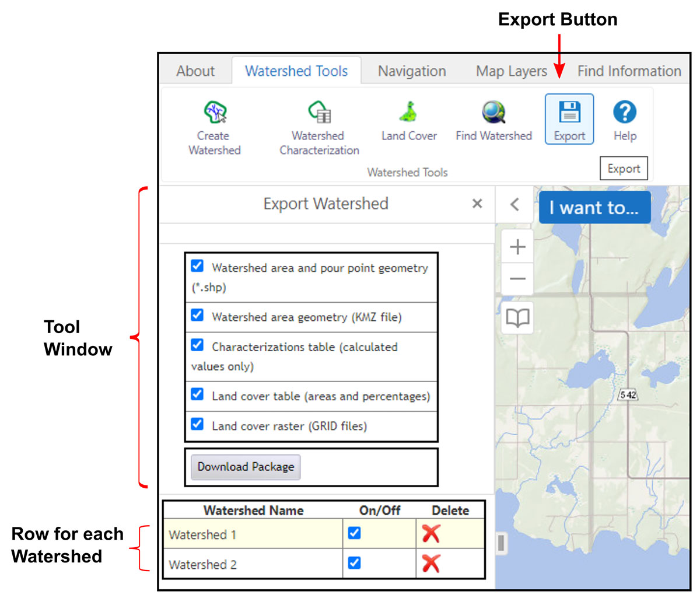
Task: Open the I want to... menu
Action: tap(594, 207)
